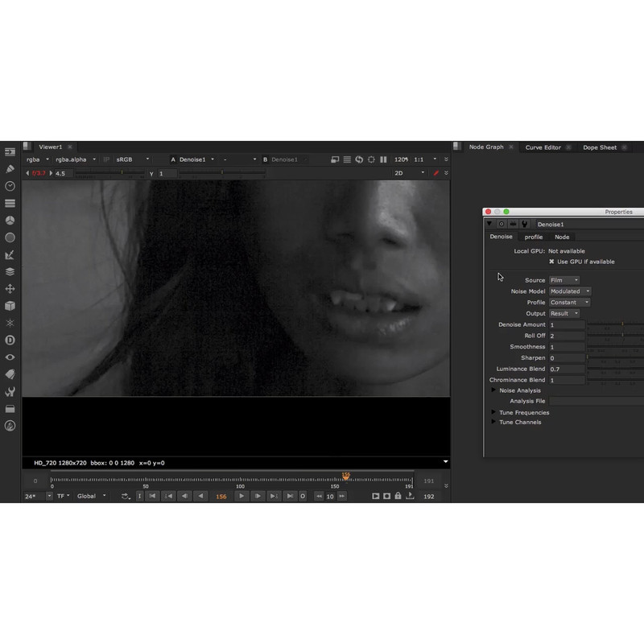
Task: Collapse the Denoise1 properties panel arrow
Action: pos(489,225)
